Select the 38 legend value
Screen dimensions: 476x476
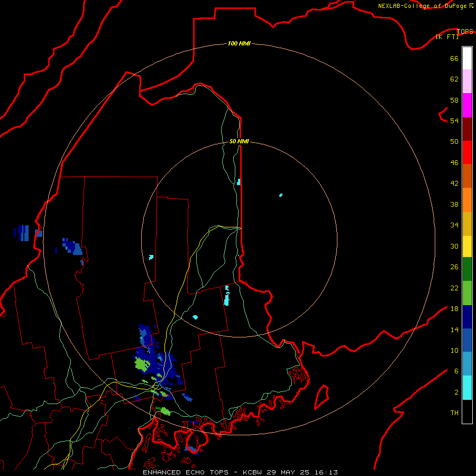[454, 204]
